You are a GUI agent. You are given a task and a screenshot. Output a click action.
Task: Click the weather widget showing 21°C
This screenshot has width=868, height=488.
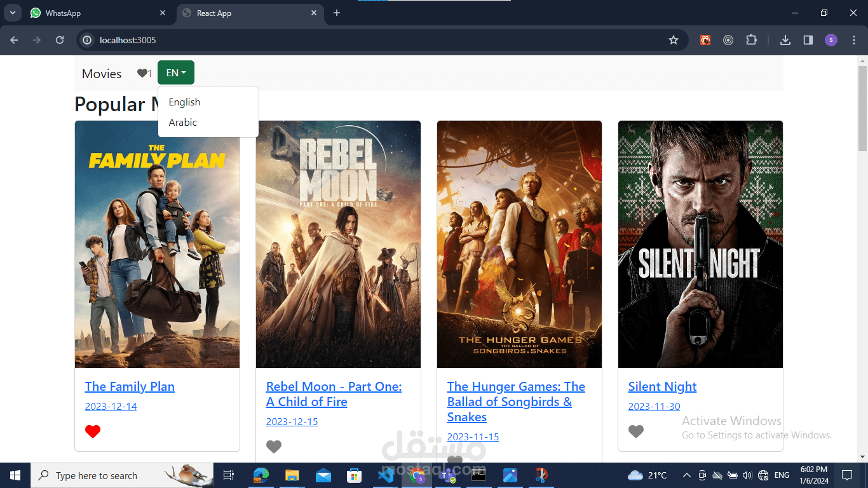[648, 475]
